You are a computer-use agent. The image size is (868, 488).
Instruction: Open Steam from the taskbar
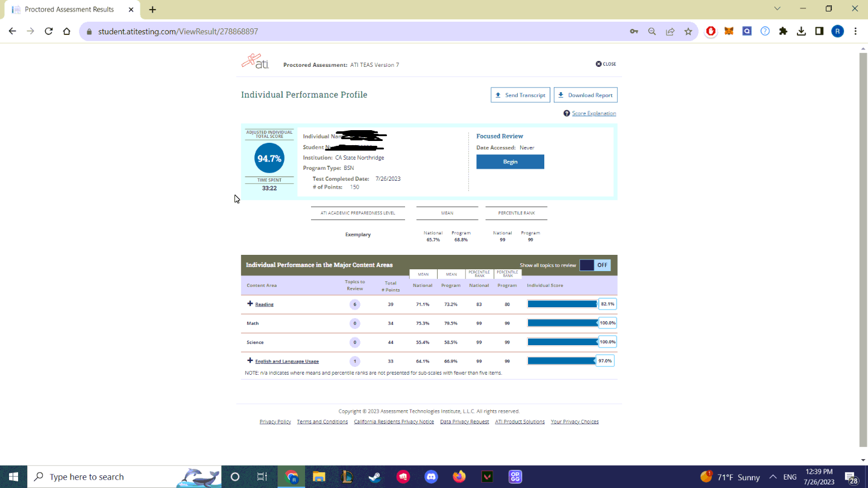point(375,477)
